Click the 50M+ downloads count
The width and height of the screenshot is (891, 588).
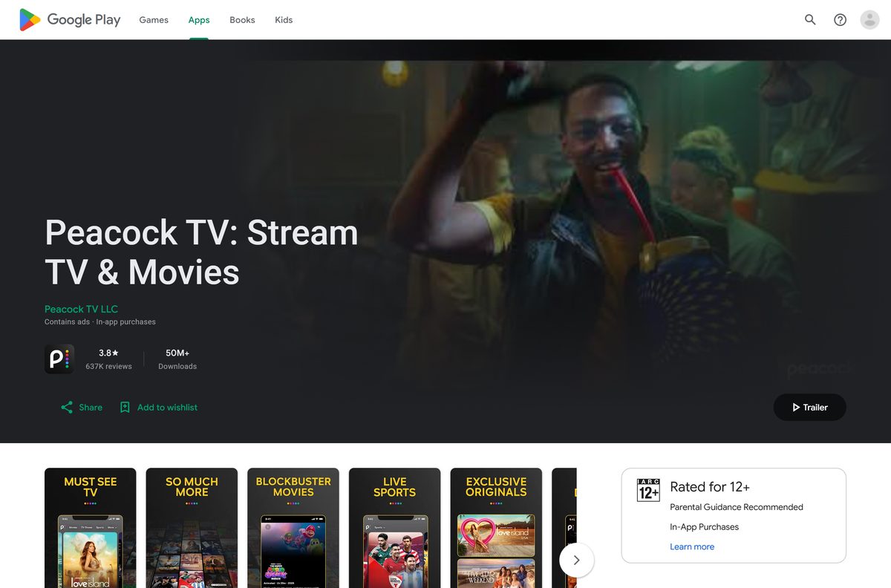(x=177, y=353)
